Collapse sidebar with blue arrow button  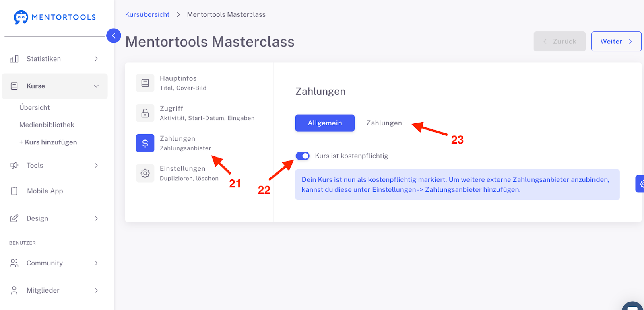click(x=114, y=36)
